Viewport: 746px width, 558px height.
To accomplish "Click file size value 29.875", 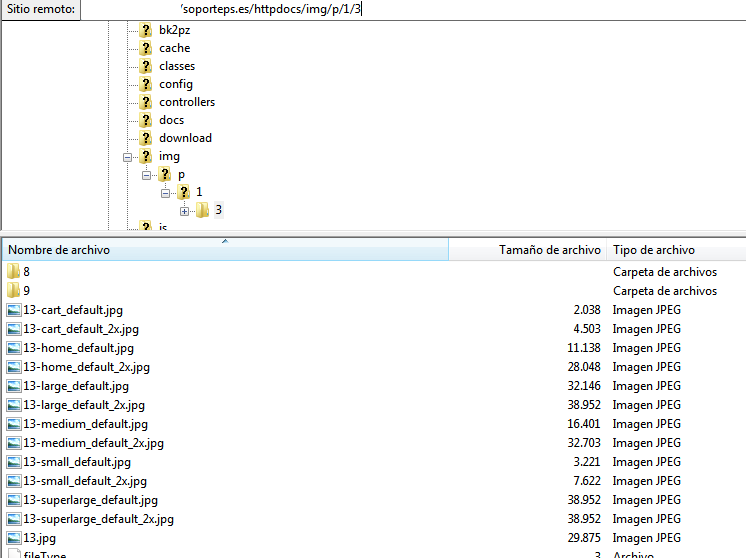I will [584, 538].
